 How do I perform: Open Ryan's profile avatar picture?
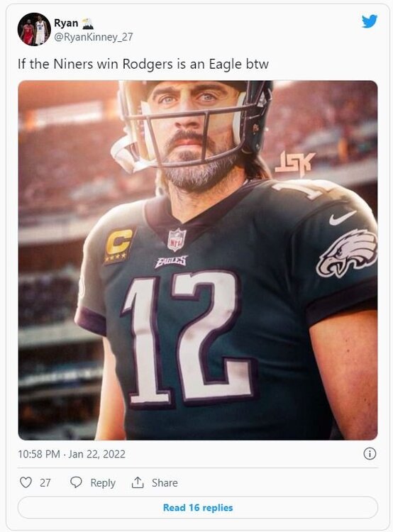pyautogui.click(x=34, y=29)
